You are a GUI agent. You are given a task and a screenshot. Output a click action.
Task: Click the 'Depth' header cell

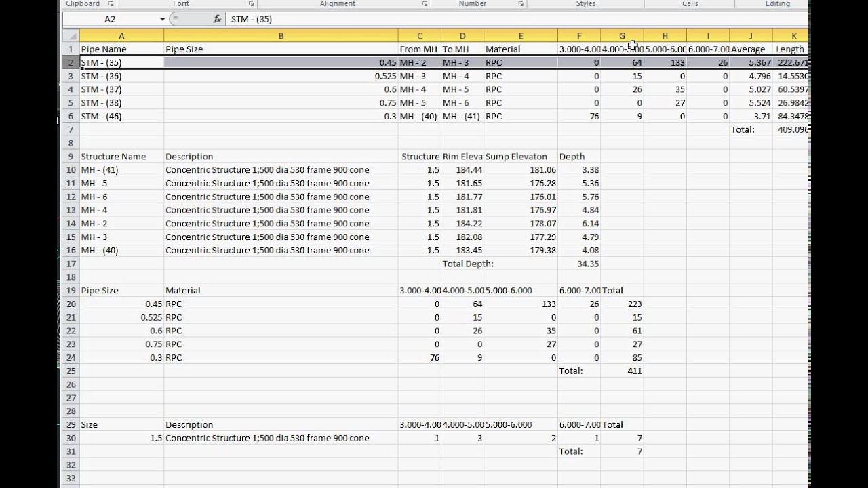click(579, 157)
